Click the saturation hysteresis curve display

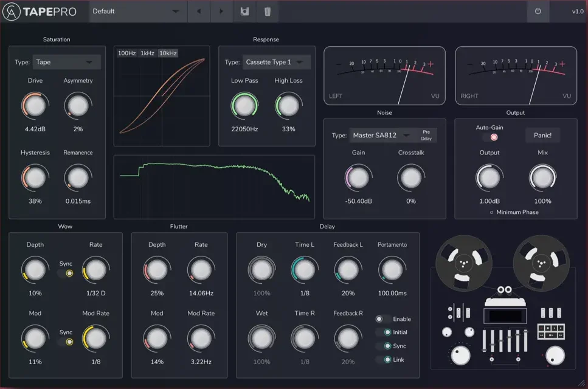pyautogui.click(x=162, y=96)
